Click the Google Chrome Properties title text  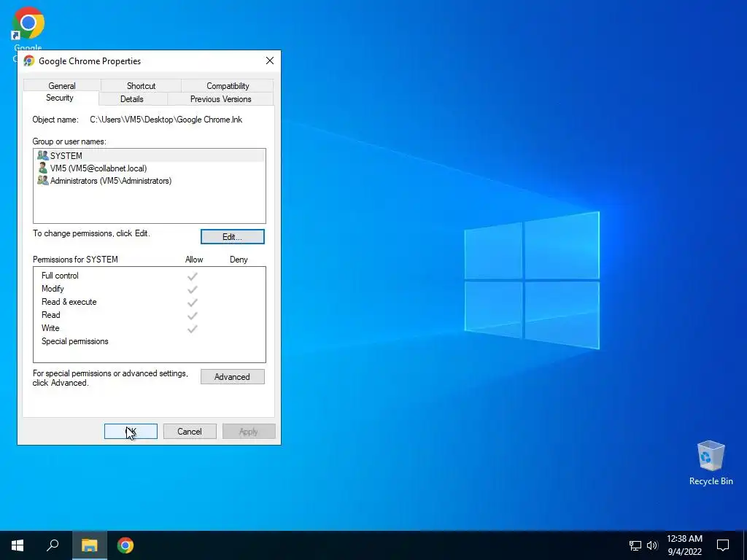click(x=90, y=61)
